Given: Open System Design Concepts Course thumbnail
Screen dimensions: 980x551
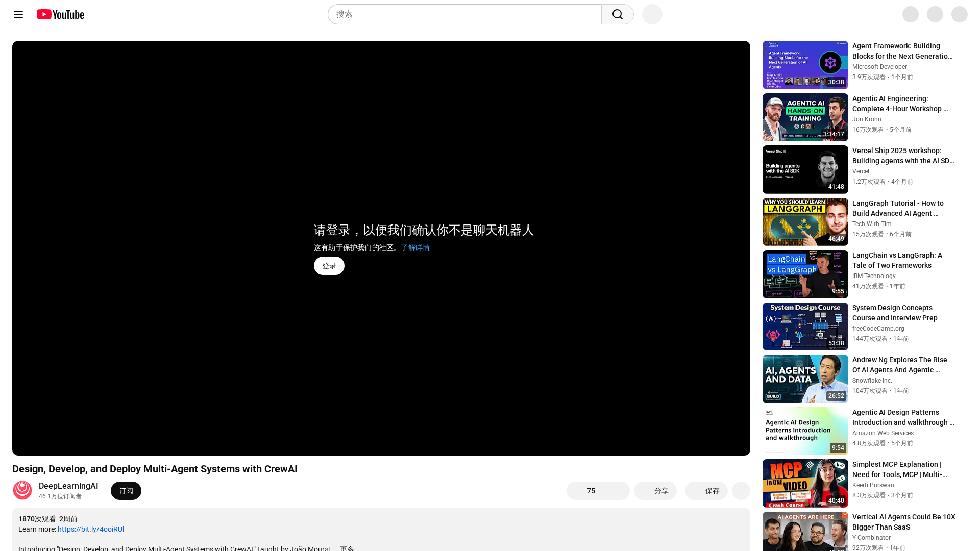Looking at the screenshot, I should click(805, 327).
